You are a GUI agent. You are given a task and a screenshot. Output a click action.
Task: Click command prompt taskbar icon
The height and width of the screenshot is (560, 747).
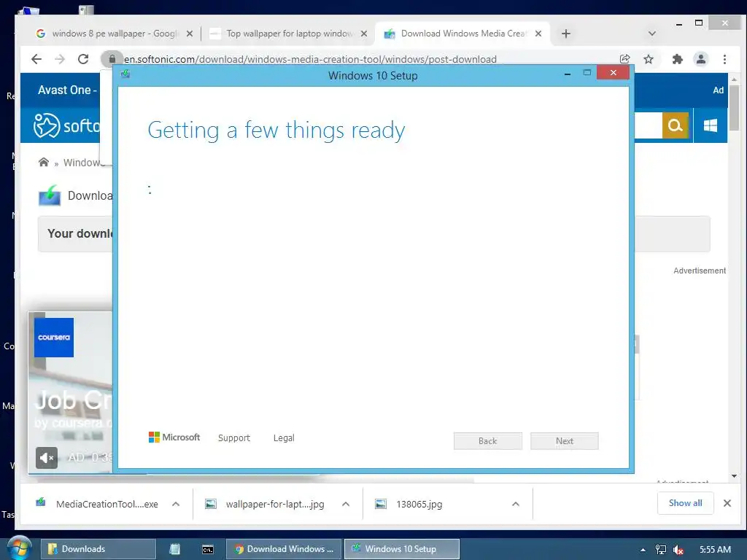pos(208,549)
